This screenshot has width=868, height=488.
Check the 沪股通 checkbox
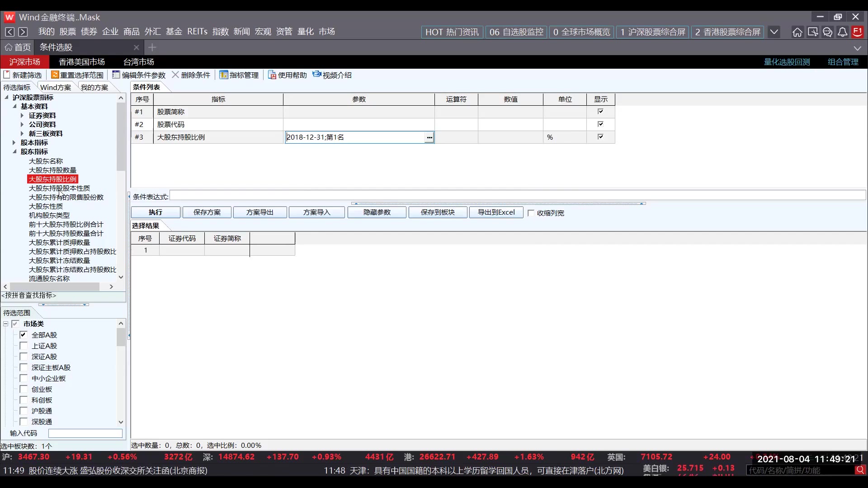24,411
